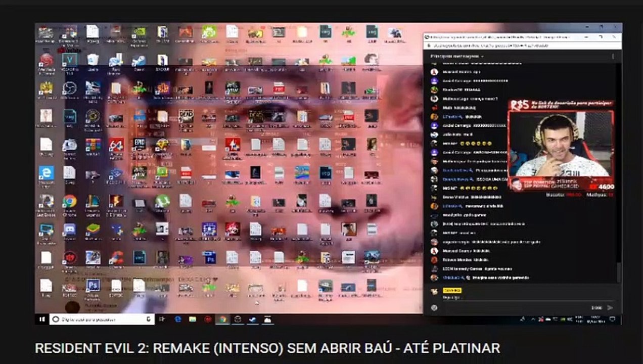This screenshot has width=643, height=364.
Task: Open Edge from the taskbar
Action: tap(178, 319)
